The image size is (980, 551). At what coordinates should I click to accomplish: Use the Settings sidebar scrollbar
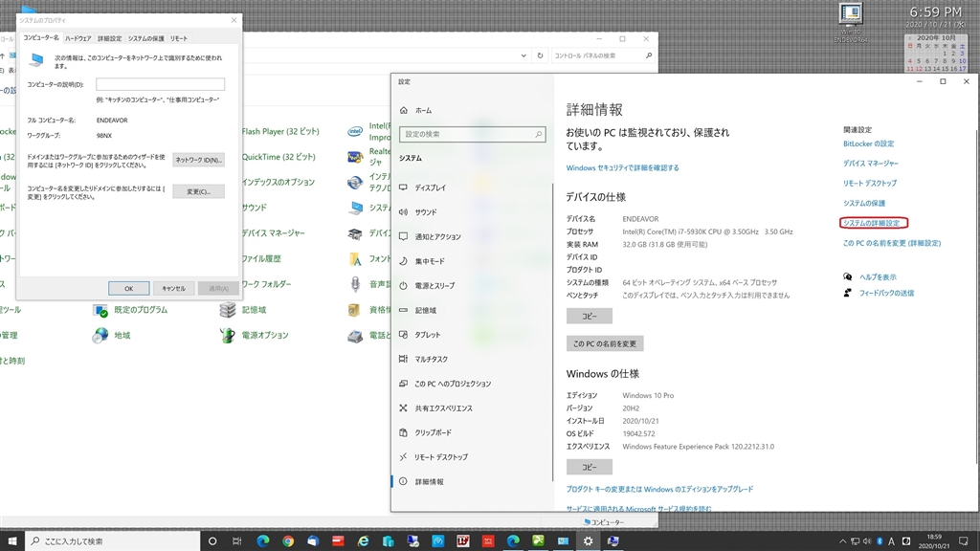click(x=552, y=331)
